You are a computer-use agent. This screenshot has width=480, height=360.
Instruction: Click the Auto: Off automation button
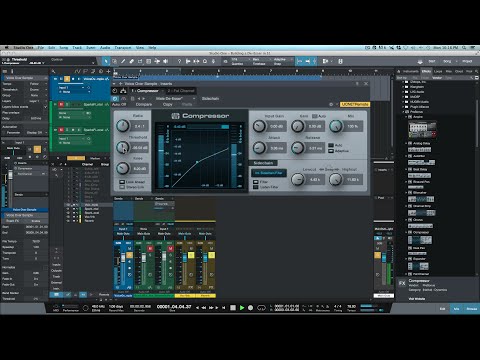119,104
